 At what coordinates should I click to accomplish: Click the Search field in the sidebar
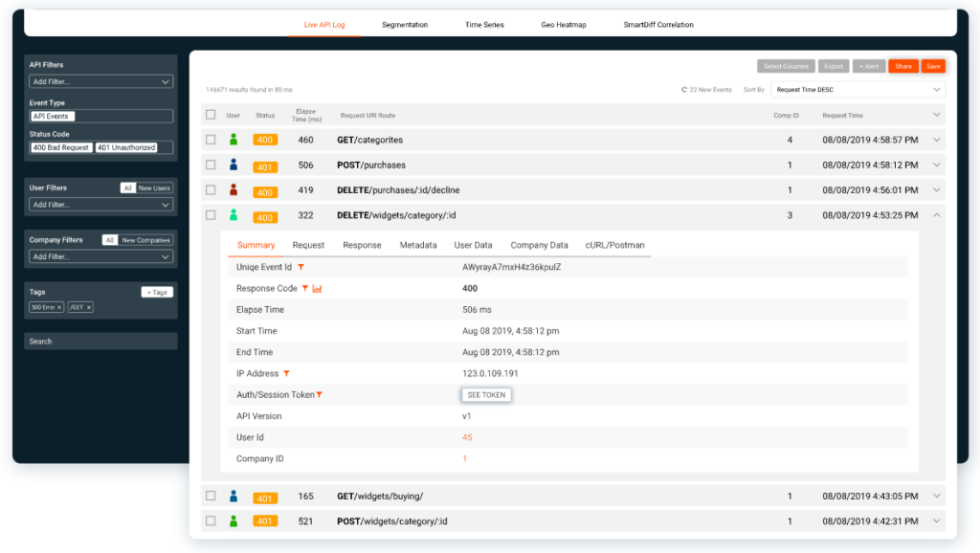[100, 341]
